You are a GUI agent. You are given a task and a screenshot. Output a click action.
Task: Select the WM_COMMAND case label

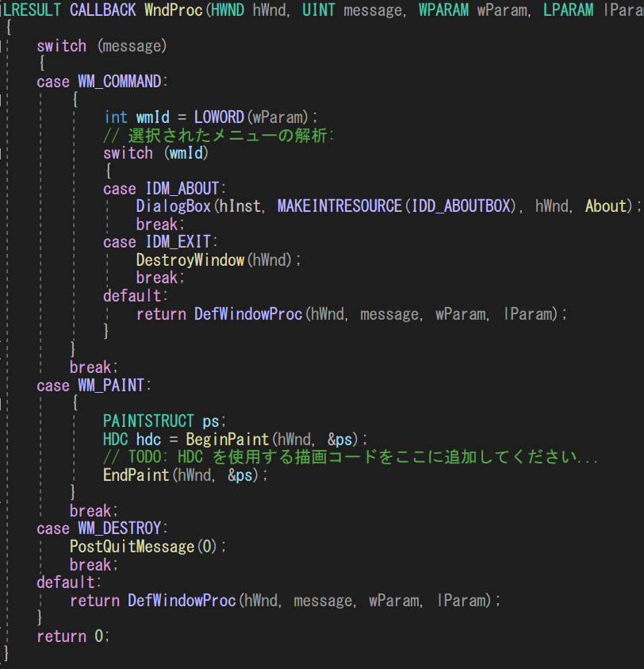pyautogui.click(x=120, y=82)
